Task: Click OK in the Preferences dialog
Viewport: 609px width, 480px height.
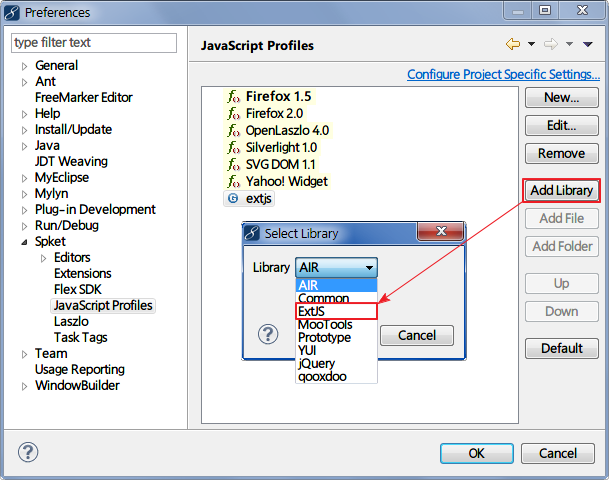Action: coord(477,453)
